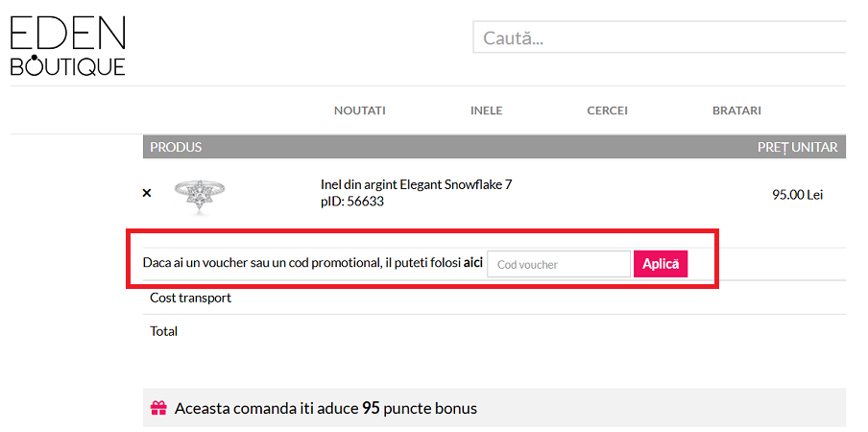Click the bold "aici" voucher link
Viewport: 868px width, 432px height.
coord(473,263)
